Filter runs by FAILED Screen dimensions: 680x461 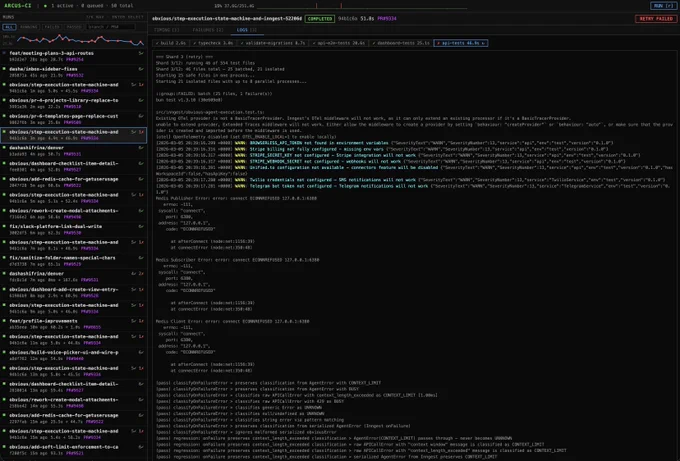52,27
